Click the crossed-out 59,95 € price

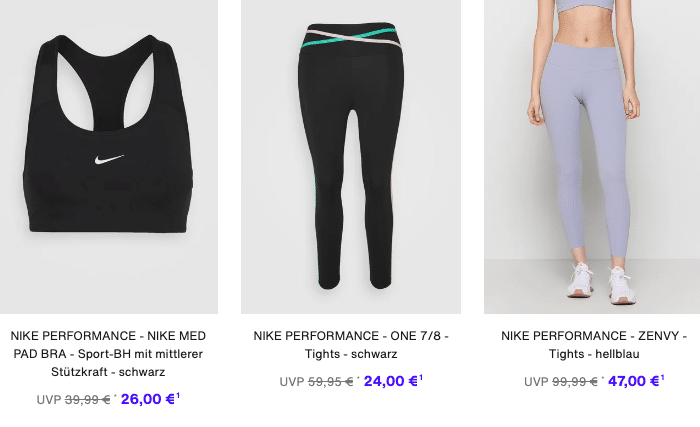(x=330, y=381)
